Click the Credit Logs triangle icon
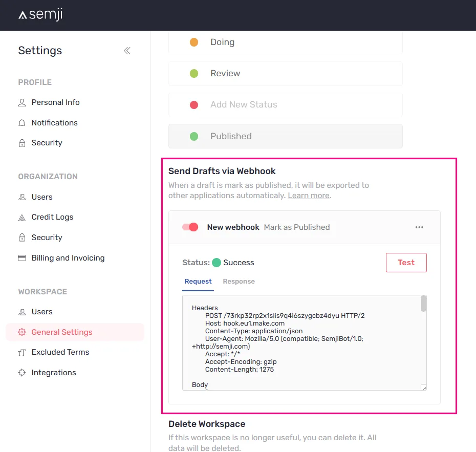This screenshot has height=452, width=476. pos(22,218)
